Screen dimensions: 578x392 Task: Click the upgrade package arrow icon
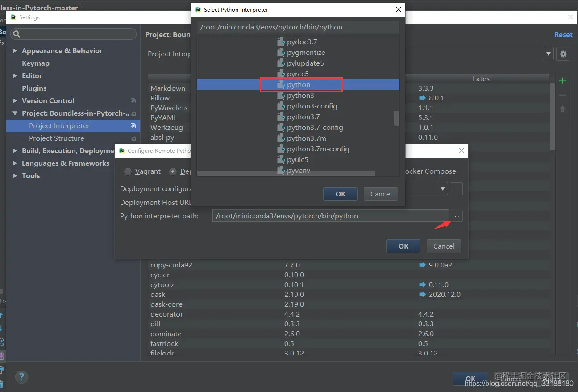click(x=562, y=109)
